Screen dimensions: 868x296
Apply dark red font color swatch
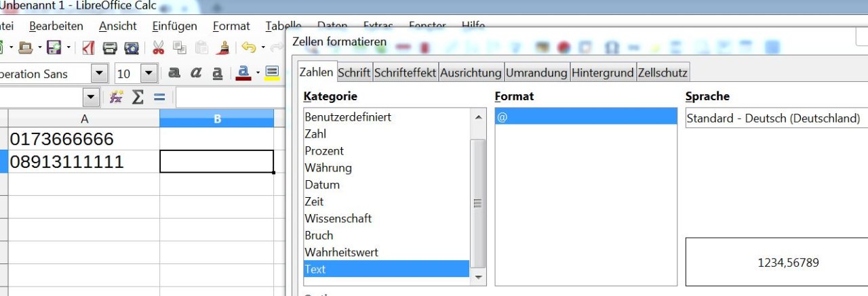click(245, 73)
